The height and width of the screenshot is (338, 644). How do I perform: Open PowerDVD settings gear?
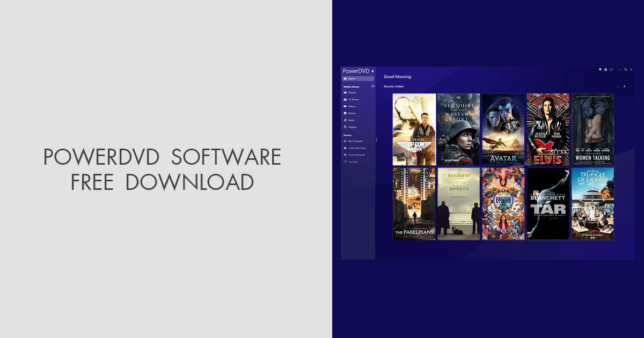[606, 70]
